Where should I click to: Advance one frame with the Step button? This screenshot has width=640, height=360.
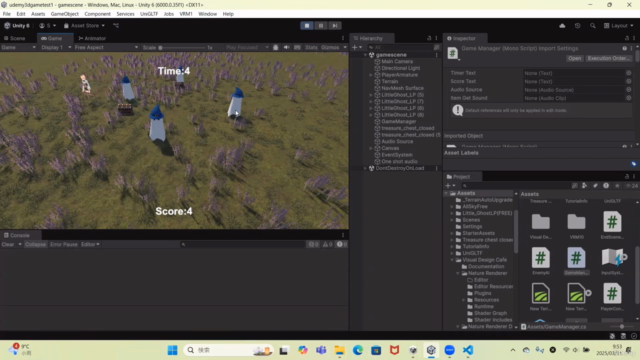[335, 25]
